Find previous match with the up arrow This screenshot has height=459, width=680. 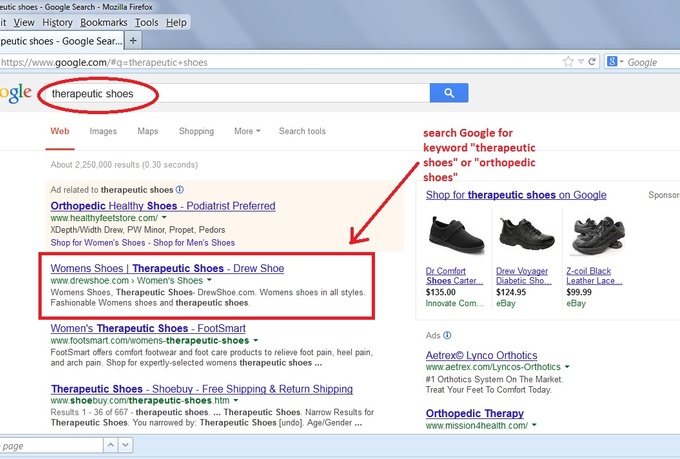(x=110, y=445)
